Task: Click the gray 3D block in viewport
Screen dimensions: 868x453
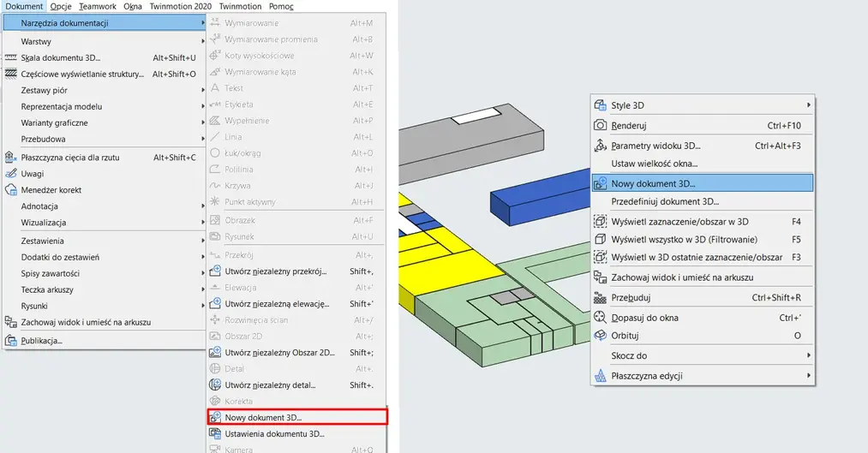Action: 470,143
